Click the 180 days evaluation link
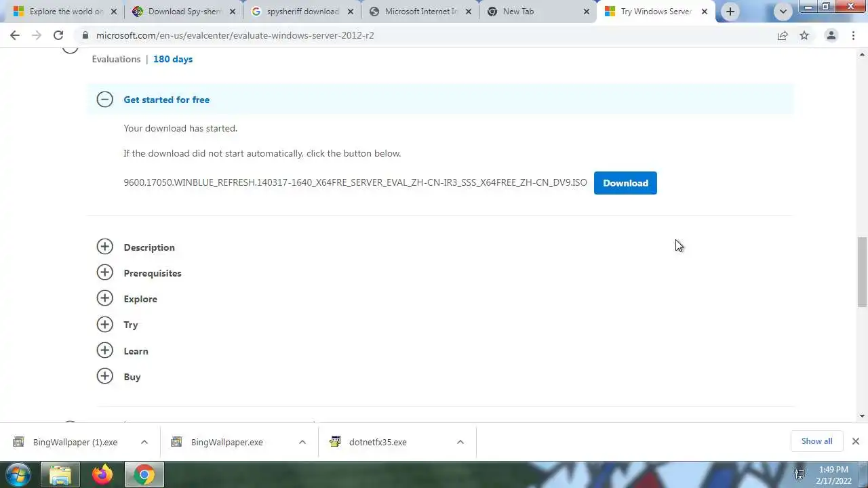 (x=173, y=59)
